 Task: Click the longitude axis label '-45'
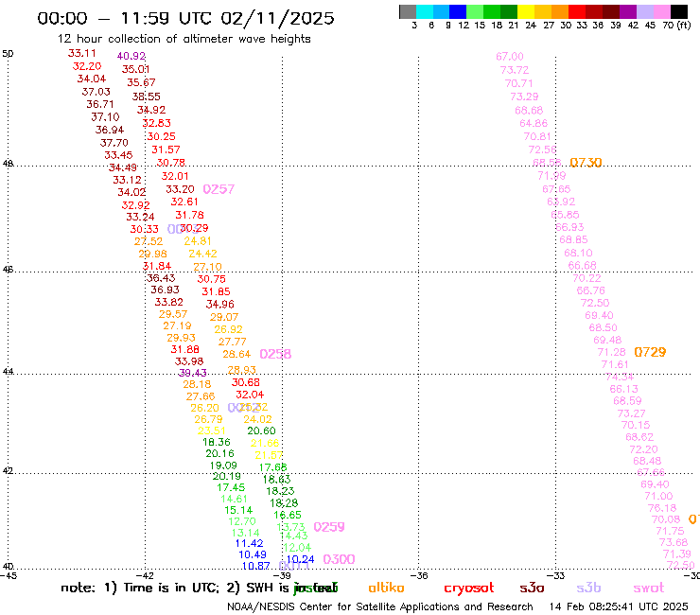[9, 576]
